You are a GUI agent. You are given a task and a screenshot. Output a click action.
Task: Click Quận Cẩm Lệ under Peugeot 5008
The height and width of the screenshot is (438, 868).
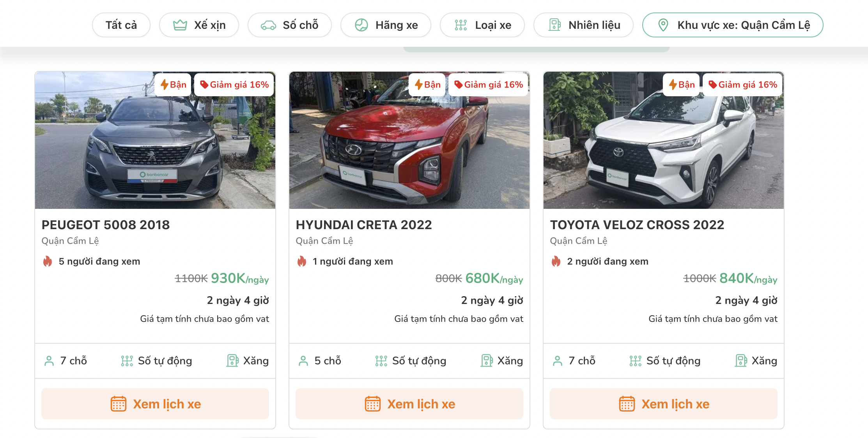point(70,241)
